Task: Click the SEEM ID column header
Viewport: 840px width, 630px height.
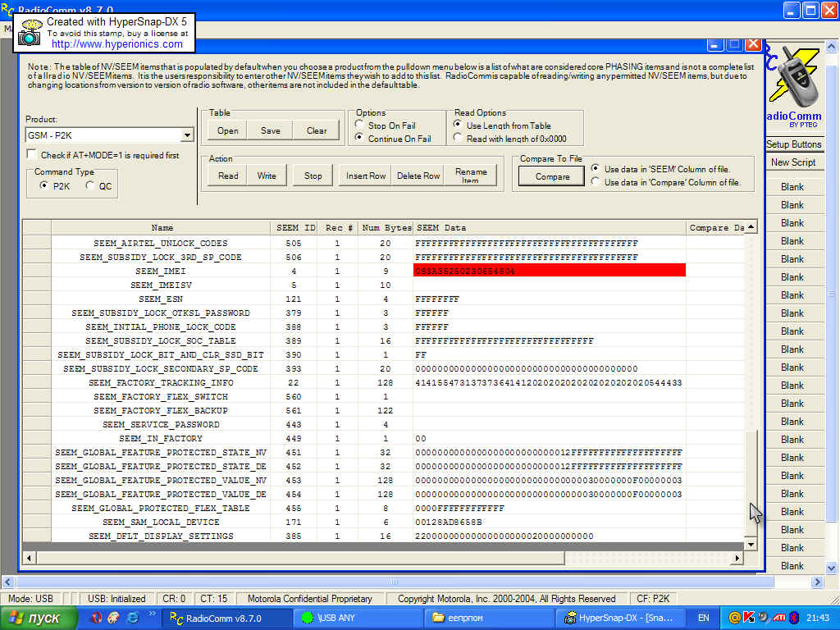Action: click(294, 228)
